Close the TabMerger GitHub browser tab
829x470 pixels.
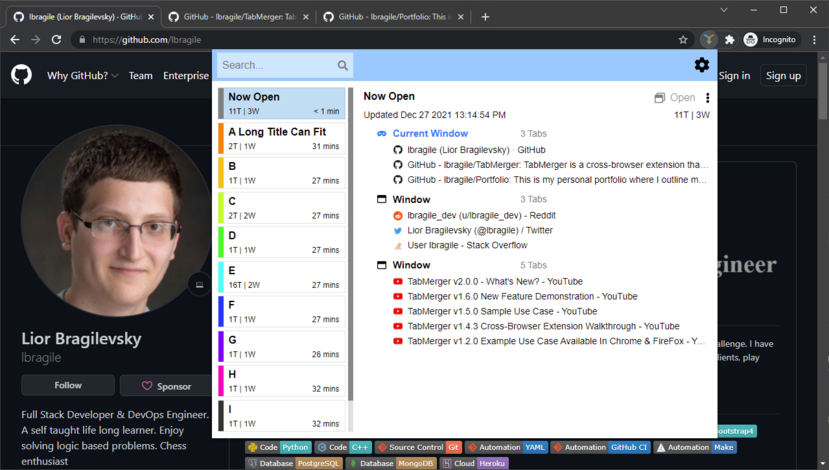(306, 17)
